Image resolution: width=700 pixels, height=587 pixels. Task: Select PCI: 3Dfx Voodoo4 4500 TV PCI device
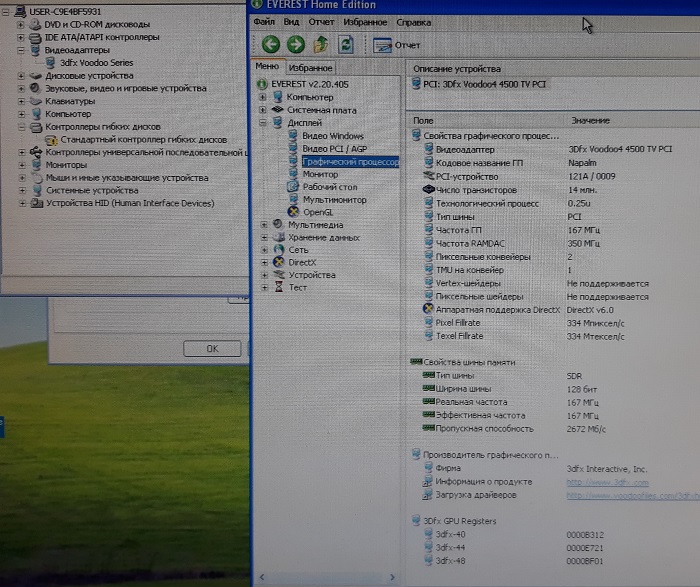tap(484, 84)
